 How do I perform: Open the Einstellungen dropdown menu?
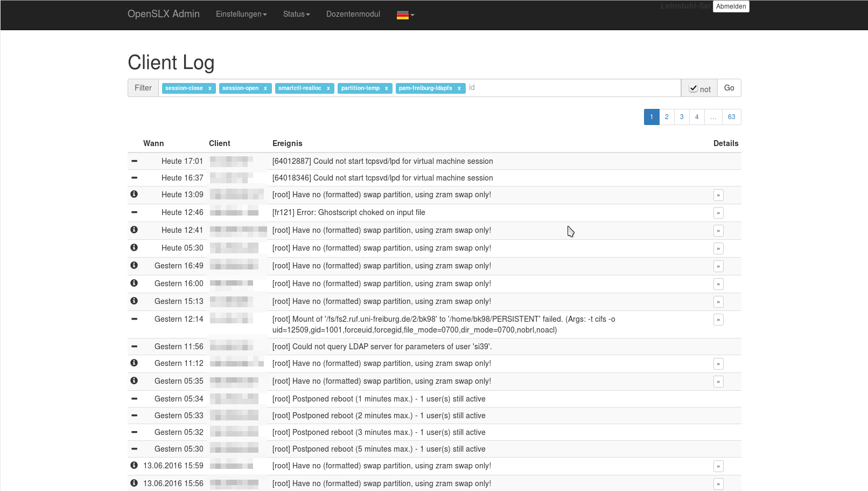pos(241,14)
